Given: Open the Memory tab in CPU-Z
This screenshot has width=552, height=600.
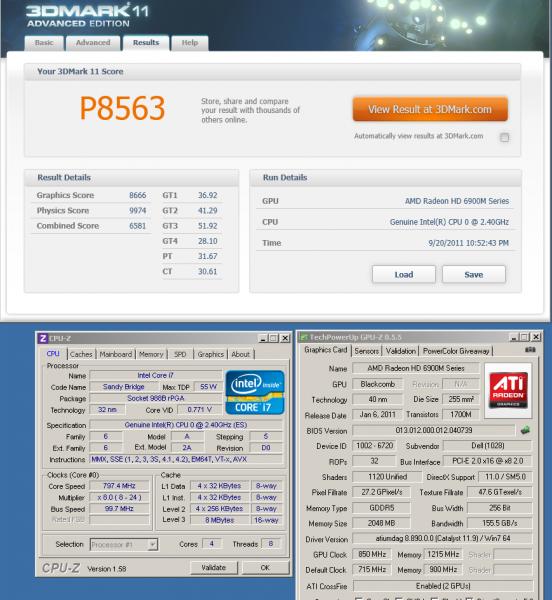Looking at the screenshot, I should pyautogui.click(x=151, y=354).
